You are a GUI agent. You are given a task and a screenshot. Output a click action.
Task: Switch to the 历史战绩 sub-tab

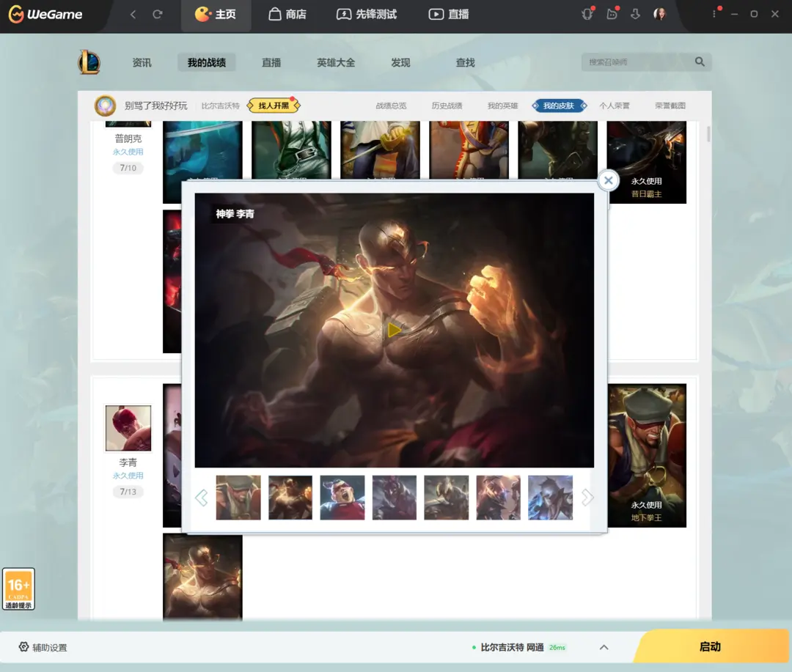(x=447, y=106)
